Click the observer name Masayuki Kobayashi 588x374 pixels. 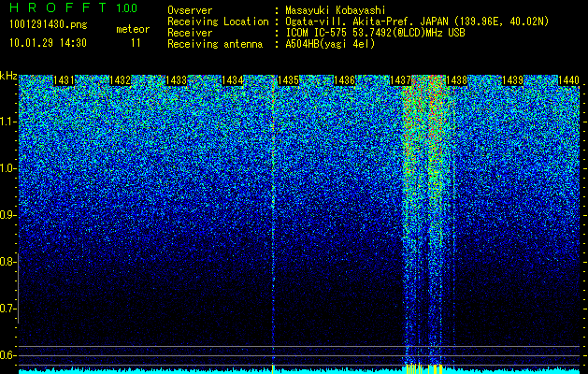coord(336,10)
